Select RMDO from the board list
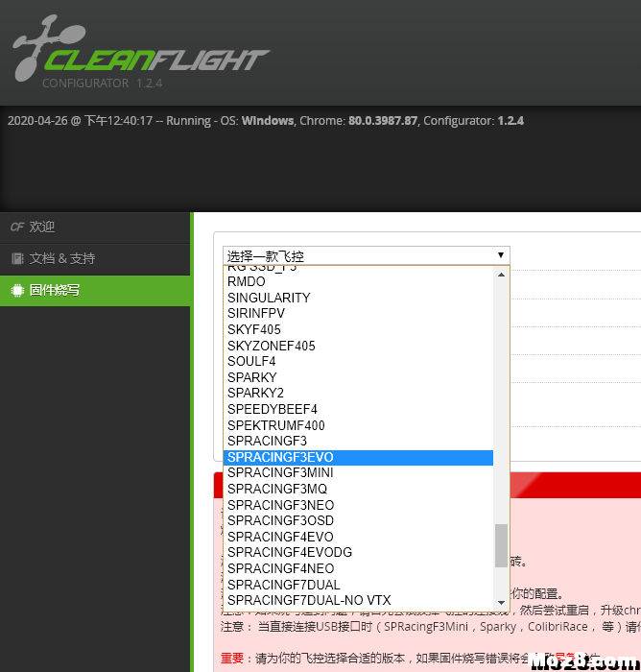The height and width of the screenshot is (672, 641). click(x=358, y=282)
